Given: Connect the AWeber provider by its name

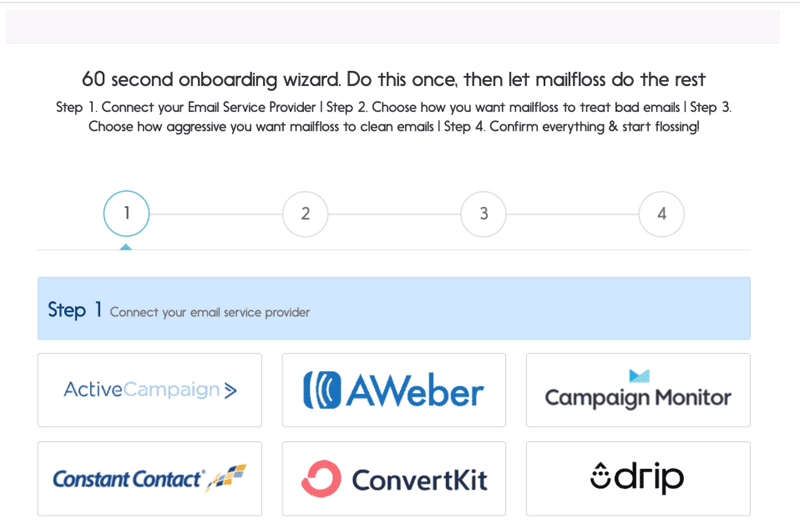Looking at the screenshot, I should (x=415, y=391).
